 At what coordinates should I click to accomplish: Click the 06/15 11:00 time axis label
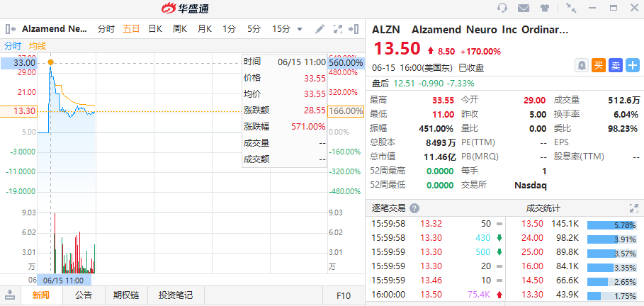[63, 281]
